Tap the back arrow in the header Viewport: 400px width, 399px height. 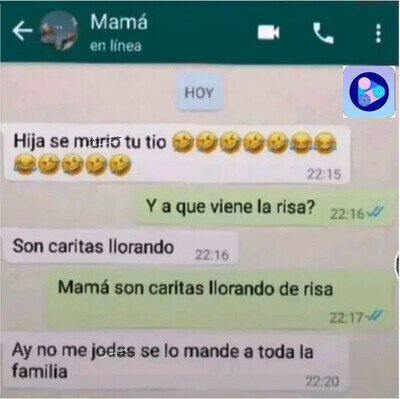[x=22, y=31]
